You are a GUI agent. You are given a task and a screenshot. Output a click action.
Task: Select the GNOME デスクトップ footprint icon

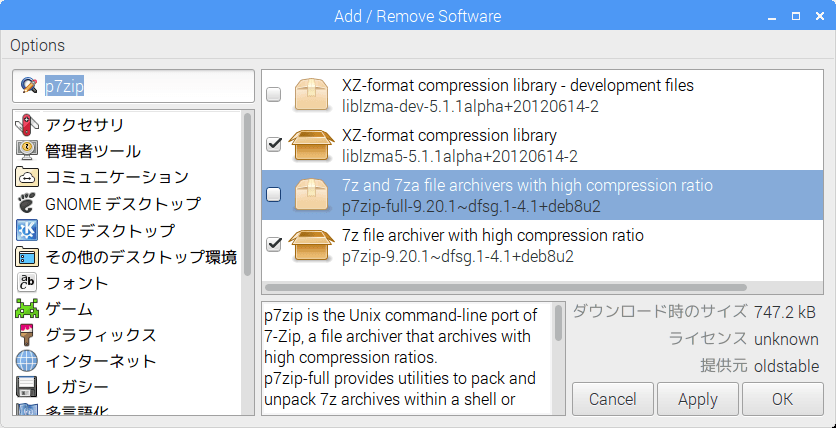pos(27,204)
